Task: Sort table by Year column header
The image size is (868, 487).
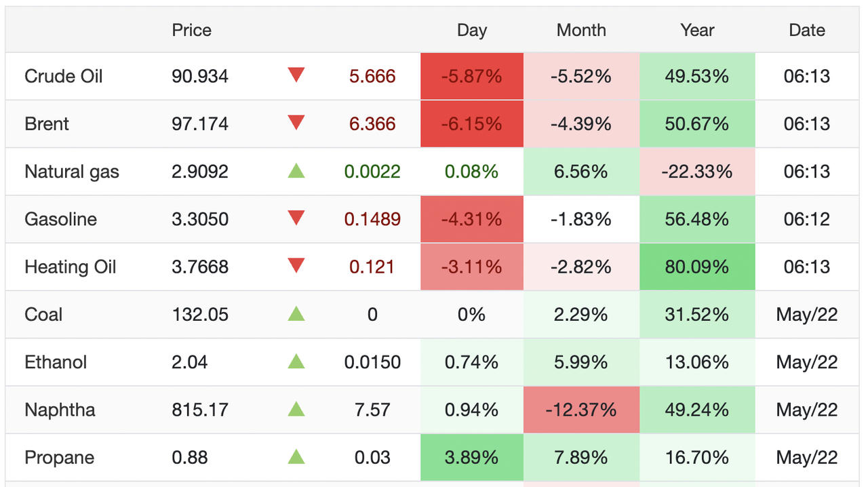Action: tap(697, 30)
